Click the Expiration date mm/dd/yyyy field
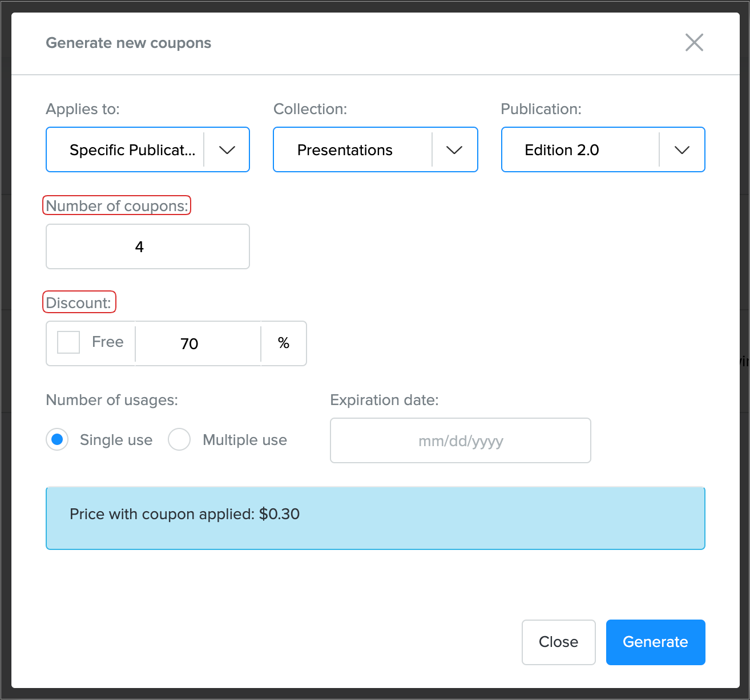Viewport: 750px width, 700px height. tap(460, 440)
